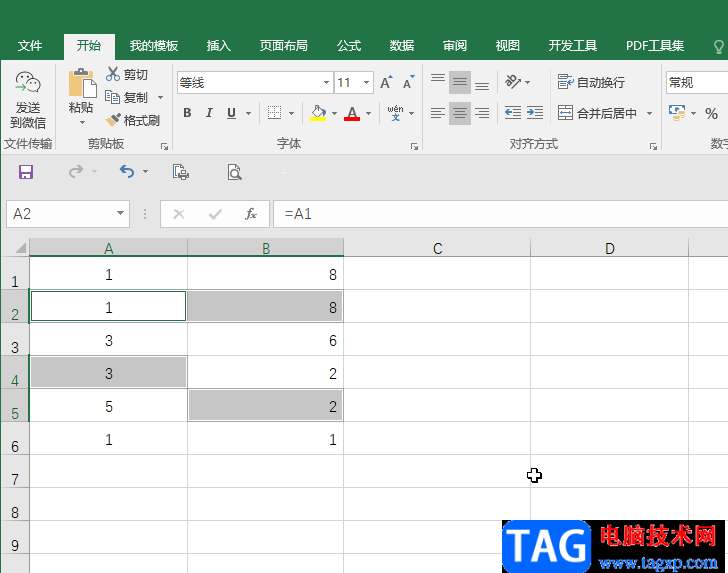This screenshot has width=728, height=573.
Task: Click the 自动换行 wrap text button
Action: coord(591,82)
